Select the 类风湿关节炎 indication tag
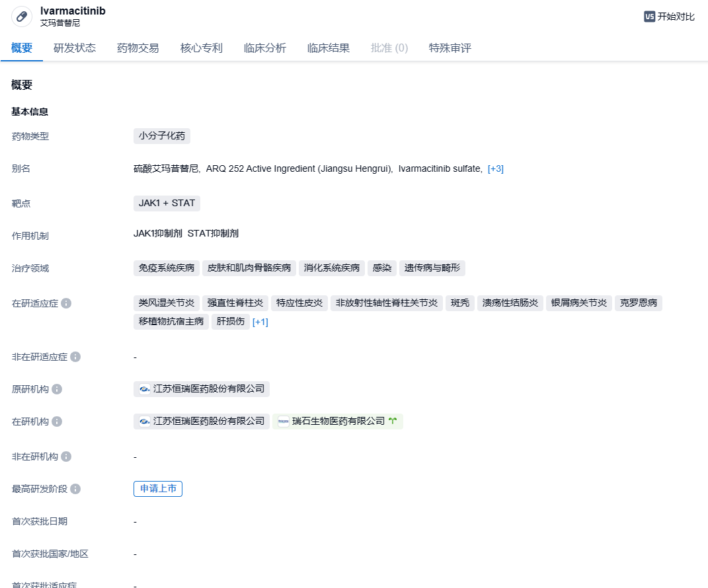The width and height of the screenshot is (708, 588). point(166,303)
